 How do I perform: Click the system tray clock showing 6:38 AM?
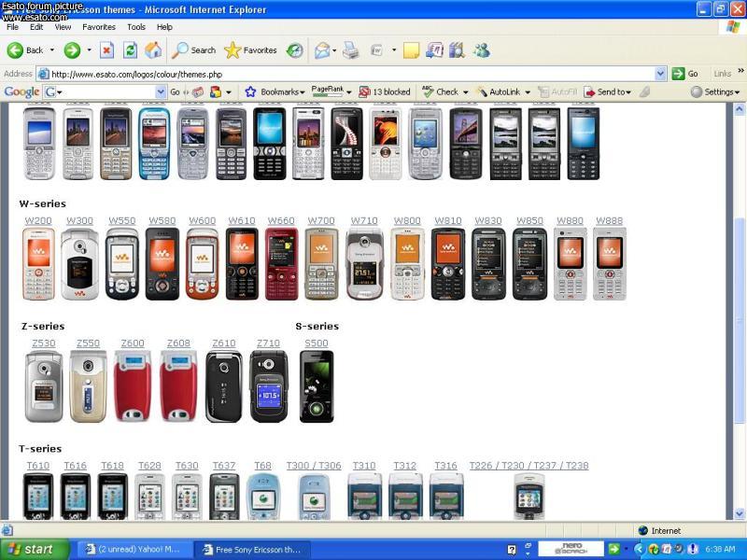(721, 550)
